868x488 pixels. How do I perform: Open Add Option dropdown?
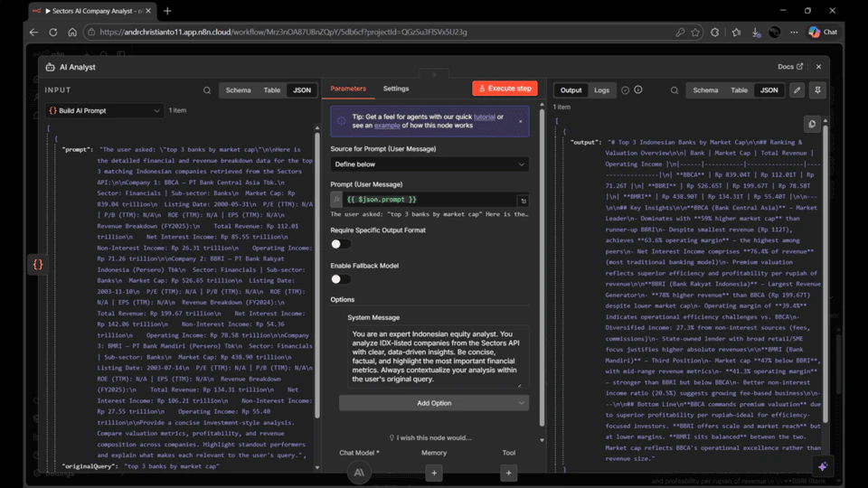pos(434,403)
